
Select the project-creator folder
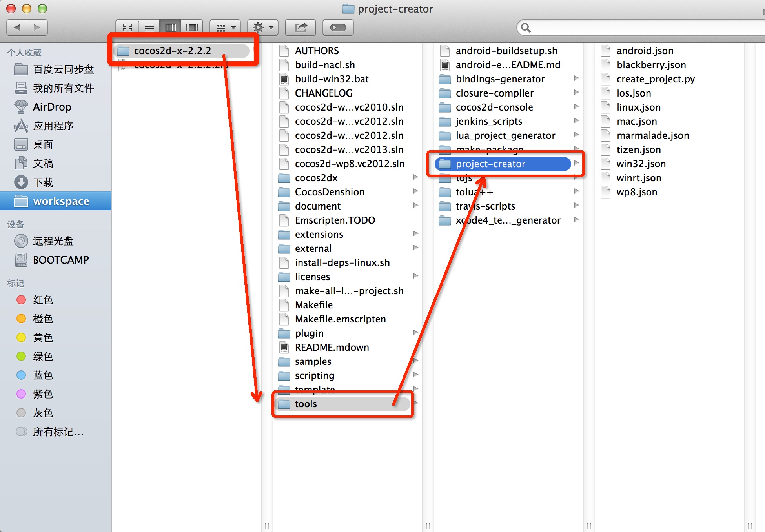click(x=503, y=164)
